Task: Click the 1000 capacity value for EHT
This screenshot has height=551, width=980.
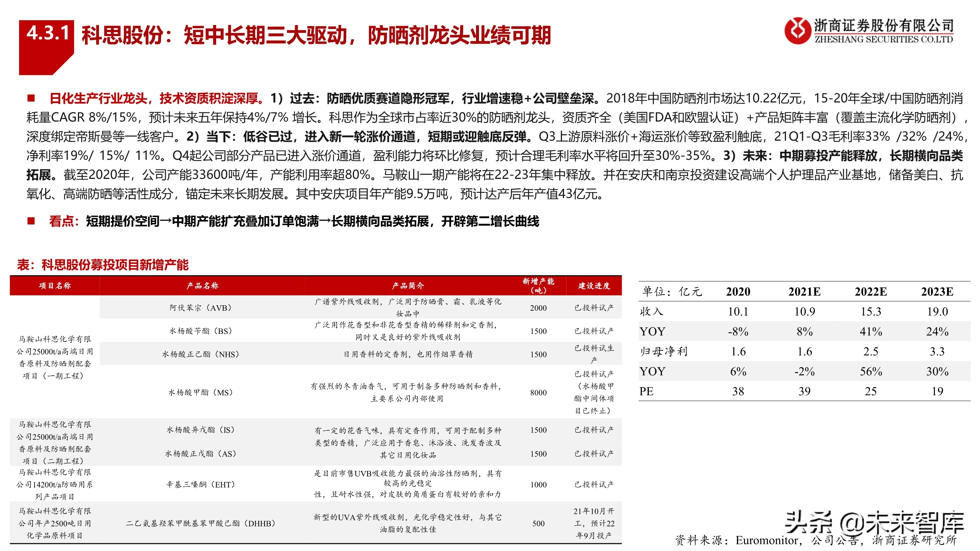Action: 538,485
